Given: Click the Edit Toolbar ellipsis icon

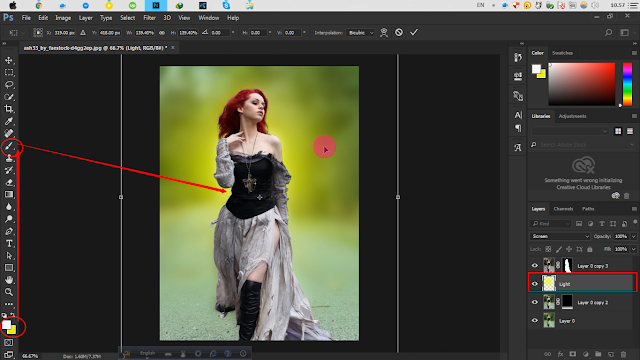Looking at the screenshot, I should tap(9, 304).
